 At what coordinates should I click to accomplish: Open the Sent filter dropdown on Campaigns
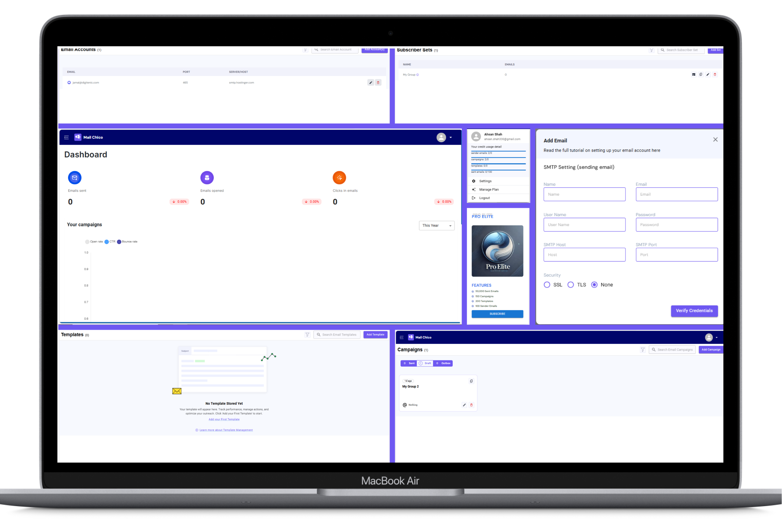click(408, 363)
